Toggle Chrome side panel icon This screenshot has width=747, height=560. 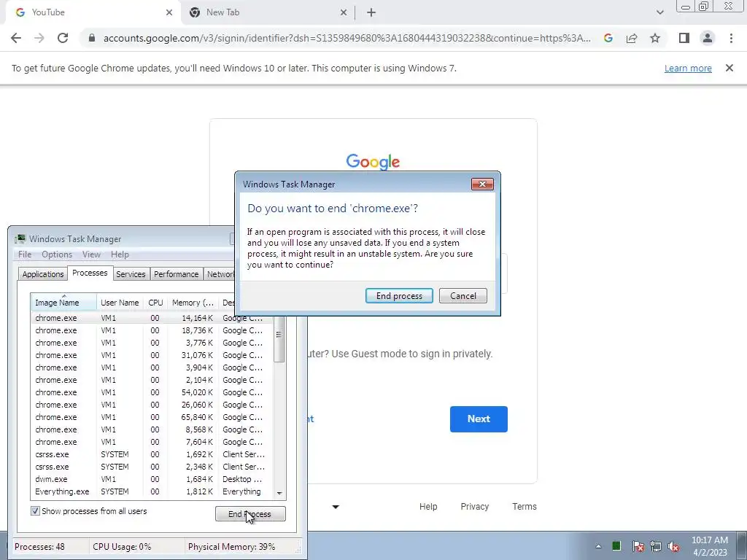pyautogui.click(x=684, y=38)
